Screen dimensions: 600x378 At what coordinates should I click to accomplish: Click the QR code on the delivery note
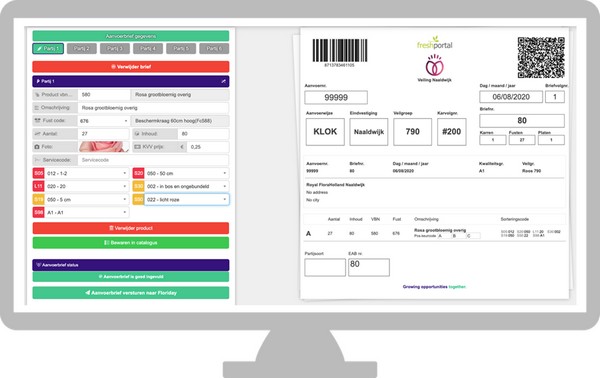tap(541, 57)
